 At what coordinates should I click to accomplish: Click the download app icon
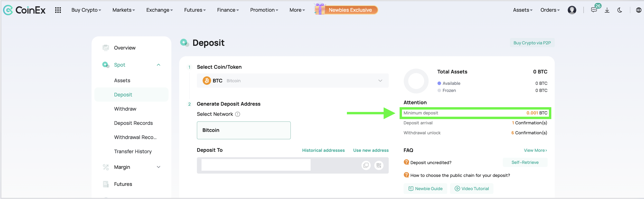[x=607, y=10]
